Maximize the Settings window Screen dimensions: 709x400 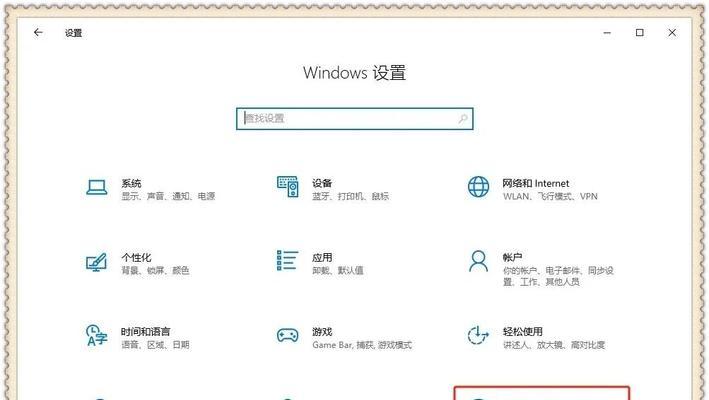point(639,33)
